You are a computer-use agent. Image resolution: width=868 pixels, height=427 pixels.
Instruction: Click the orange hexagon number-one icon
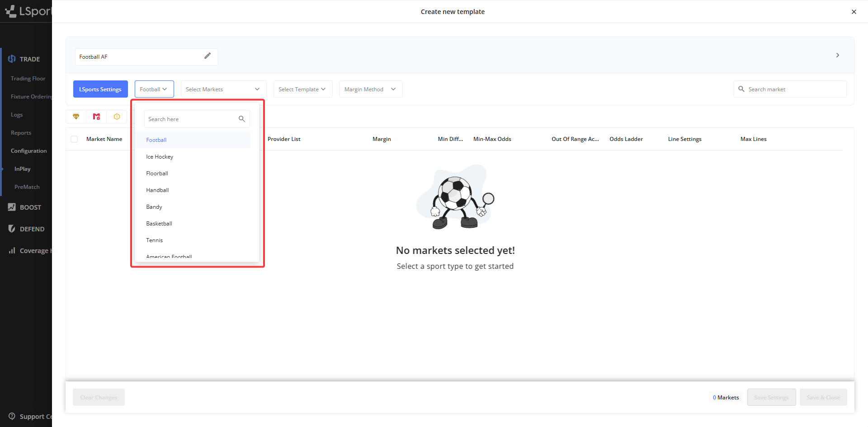coord(117,117)
